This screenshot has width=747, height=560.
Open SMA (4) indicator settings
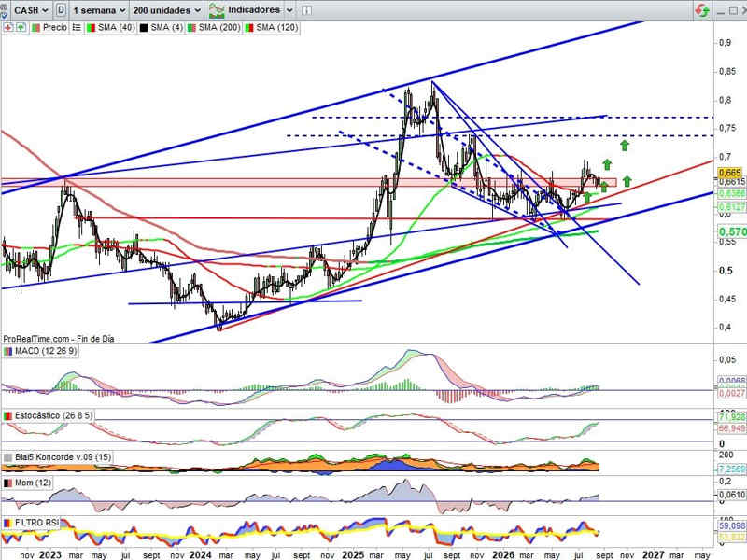click(167, 28)
